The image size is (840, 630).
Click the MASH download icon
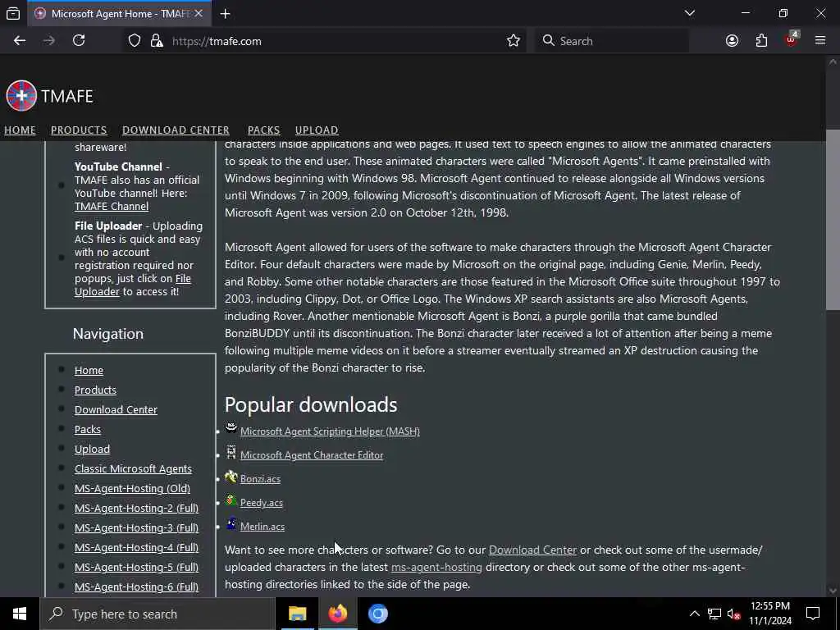231,427
